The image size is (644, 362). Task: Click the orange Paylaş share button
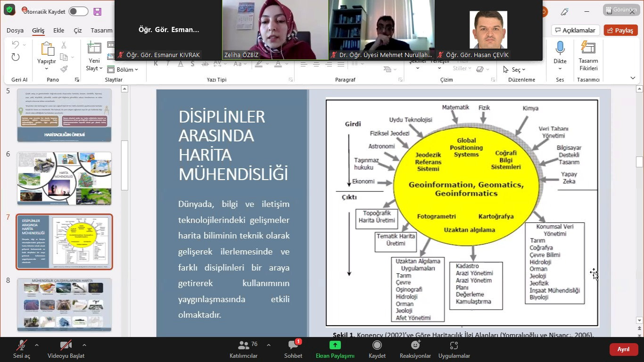[620, 30]
